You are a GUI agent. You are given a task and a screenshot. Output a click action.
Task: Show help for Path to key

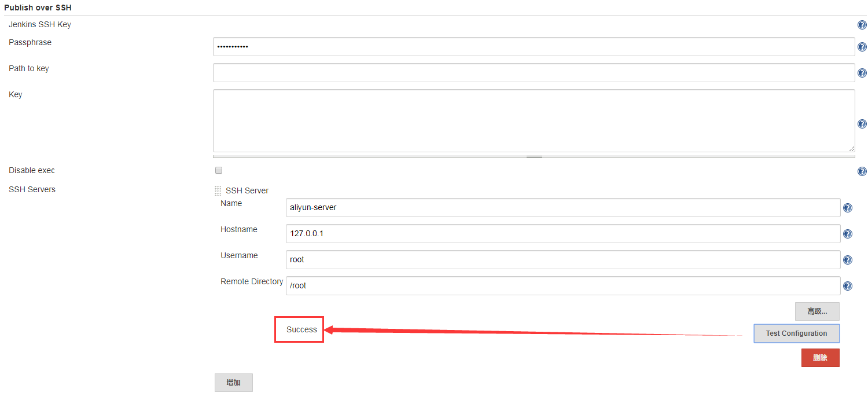[862, 73]
